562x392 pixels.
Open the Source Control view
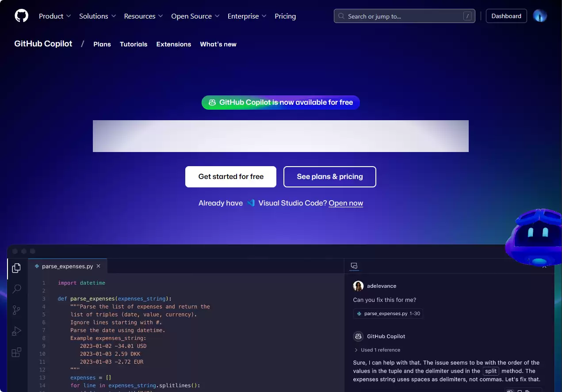click(x=16, y=310)
